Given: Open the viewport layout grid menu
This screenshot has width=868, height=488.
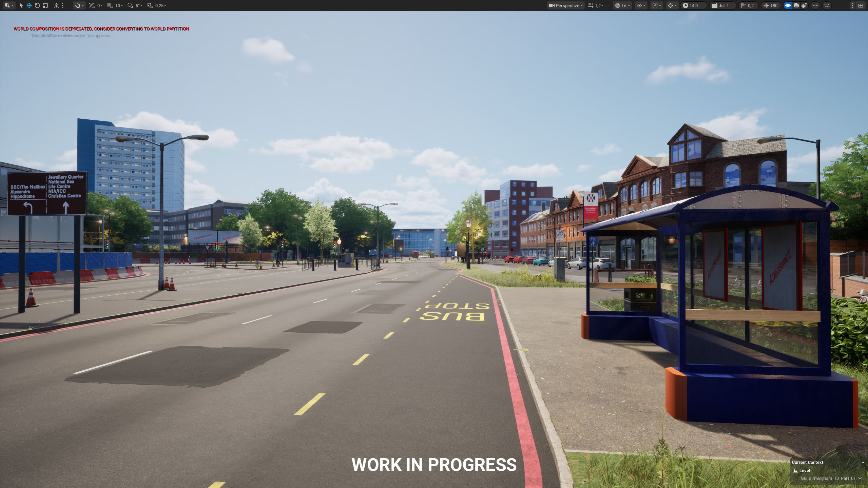Looking at the screenshot, I should (x=861, y=5).
